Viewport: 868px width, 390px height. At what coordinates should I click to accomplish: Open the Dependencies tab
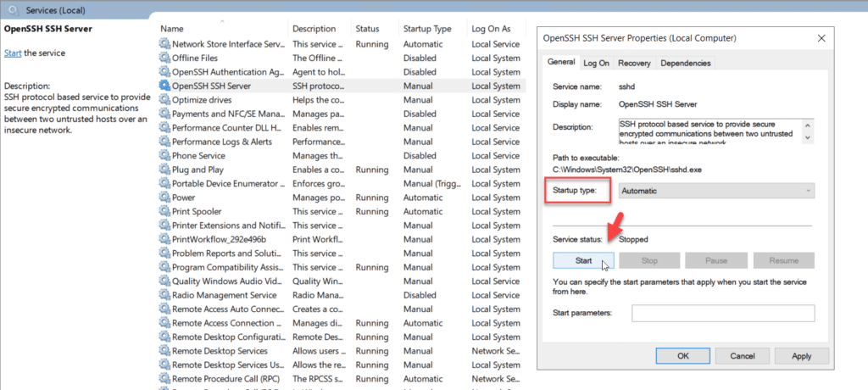click(685, 63)
